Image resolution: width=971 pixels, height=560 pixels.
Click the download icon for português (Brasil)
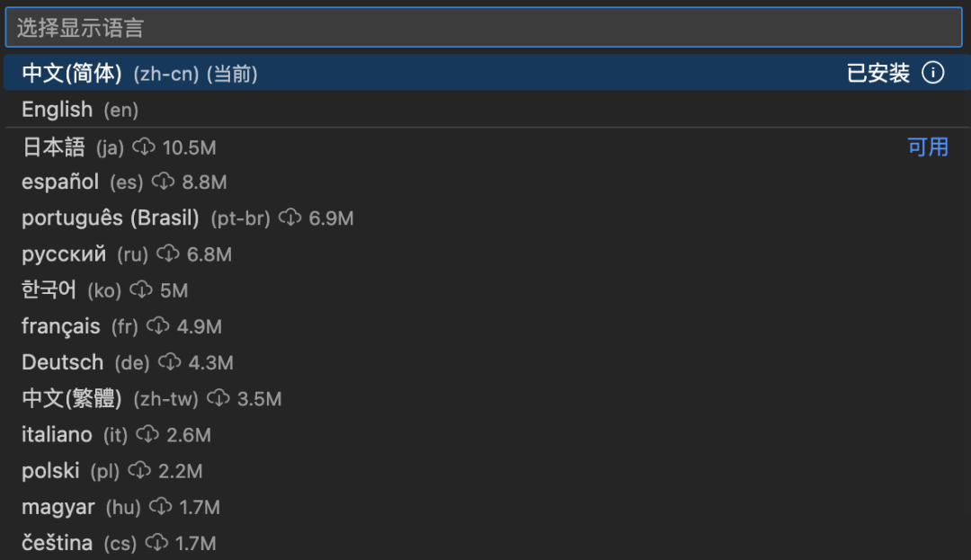(290, 218)
